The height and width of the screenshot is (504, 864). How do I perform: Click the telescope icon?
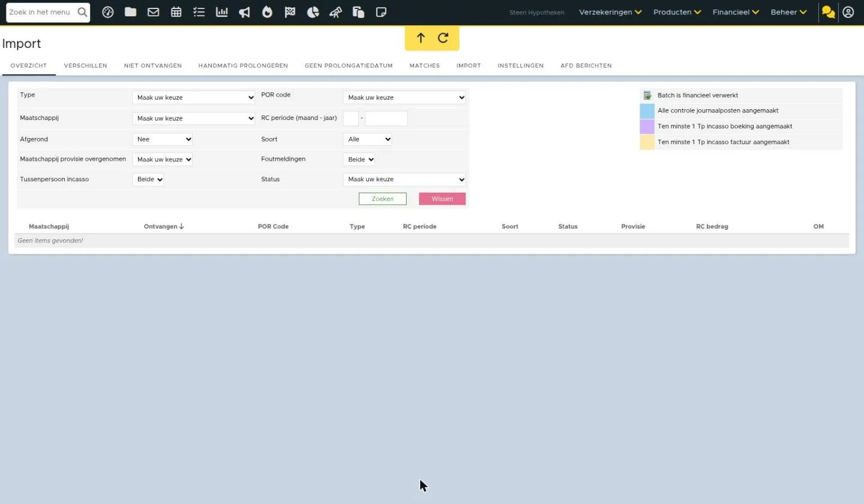(335, 12)
